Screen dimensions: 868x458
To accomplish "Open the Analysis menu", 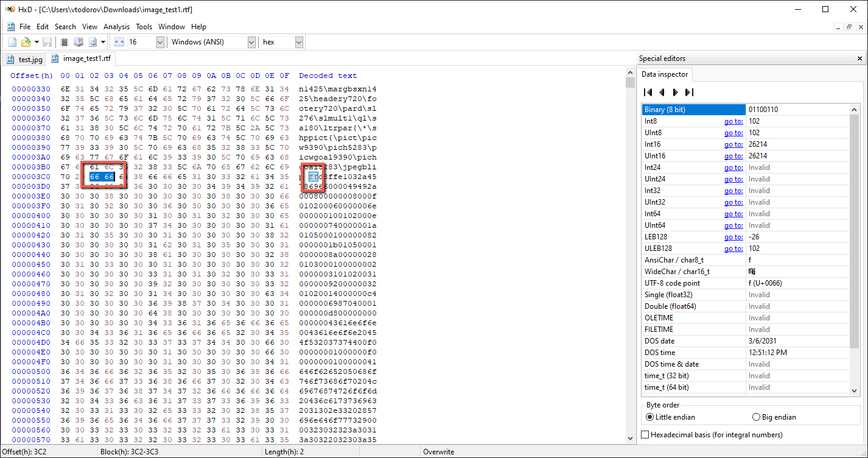I will click(116, 27).
